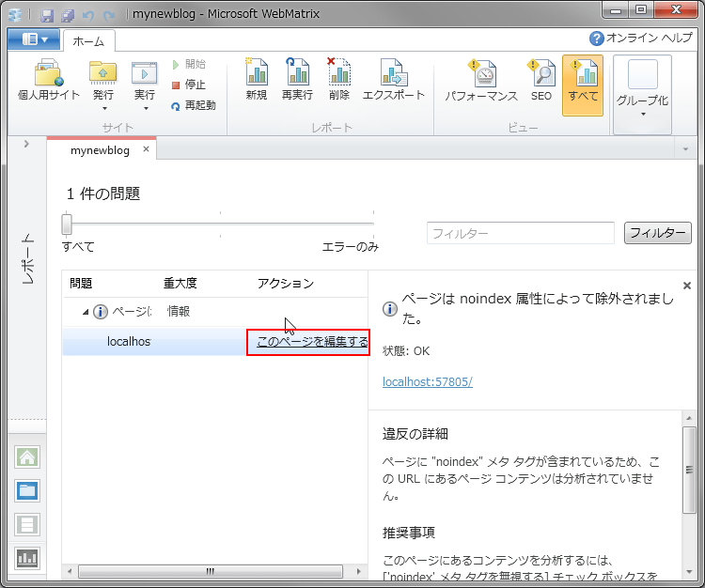
Task: Select the 情報 severity cell
Action: pos(179,311)
